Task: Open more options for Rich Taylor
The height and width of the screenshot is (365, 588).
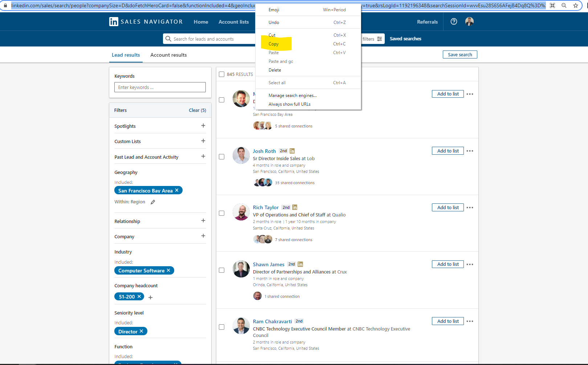Action: [x=470, y=207]
